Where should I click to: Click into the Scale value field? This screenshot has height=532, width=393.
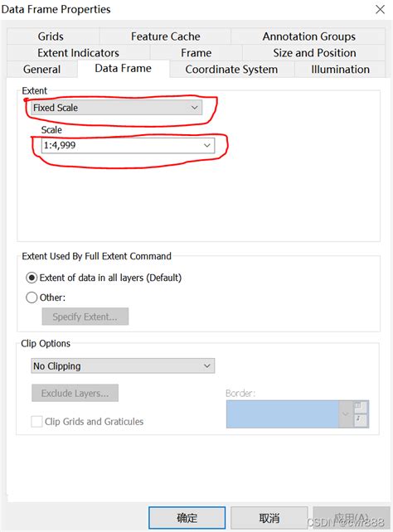coord(122,146)
